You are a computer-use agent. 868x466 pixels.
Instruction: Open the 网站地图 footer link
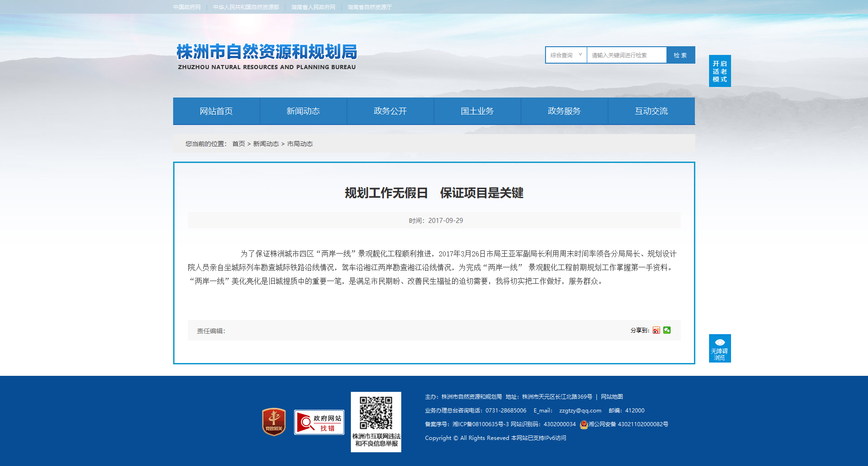tap(612, 397)
